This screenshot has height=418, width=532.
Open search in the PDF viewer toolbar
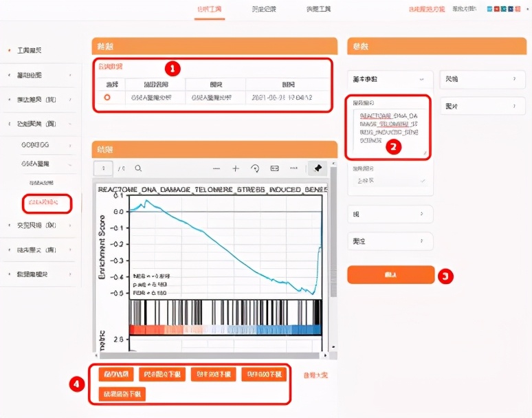pos(138,168)
